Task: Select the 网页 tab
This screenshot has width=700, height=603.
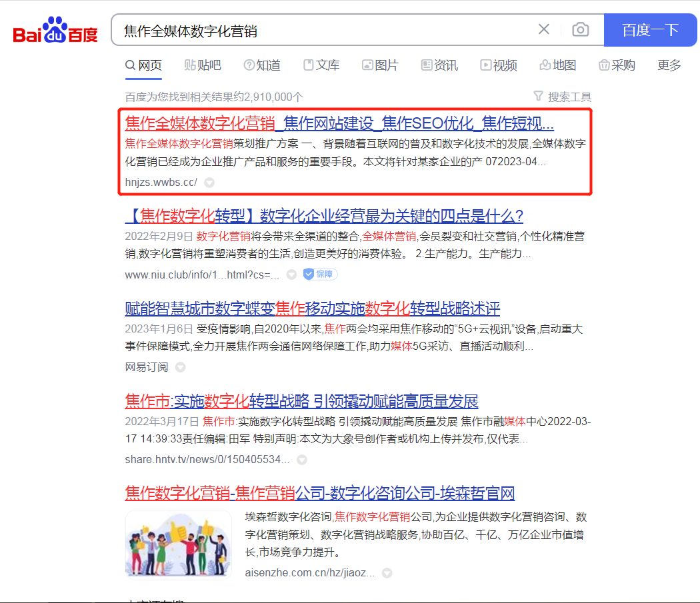Action: coord(143,65)
